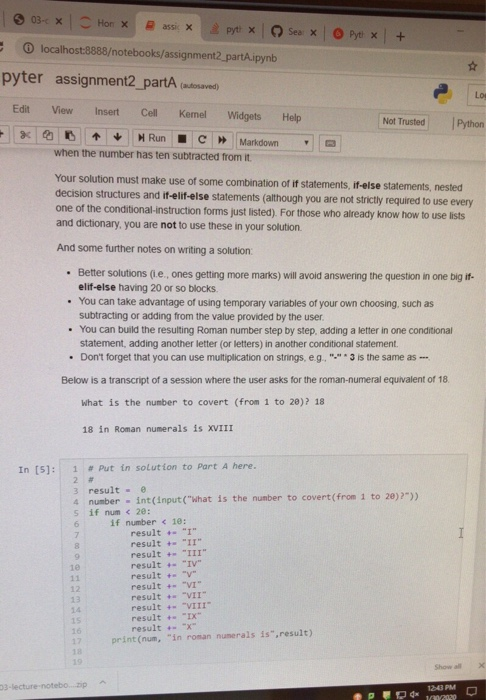This screenshot has height=700, width=486.
Task: Move the selected cell up
Action: click(x=96, y=136)
